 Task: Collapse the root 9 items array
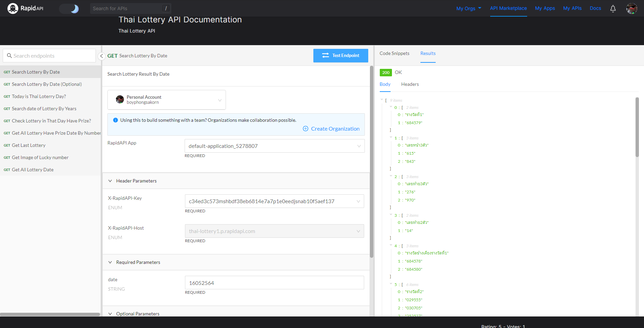click(382, 100)
